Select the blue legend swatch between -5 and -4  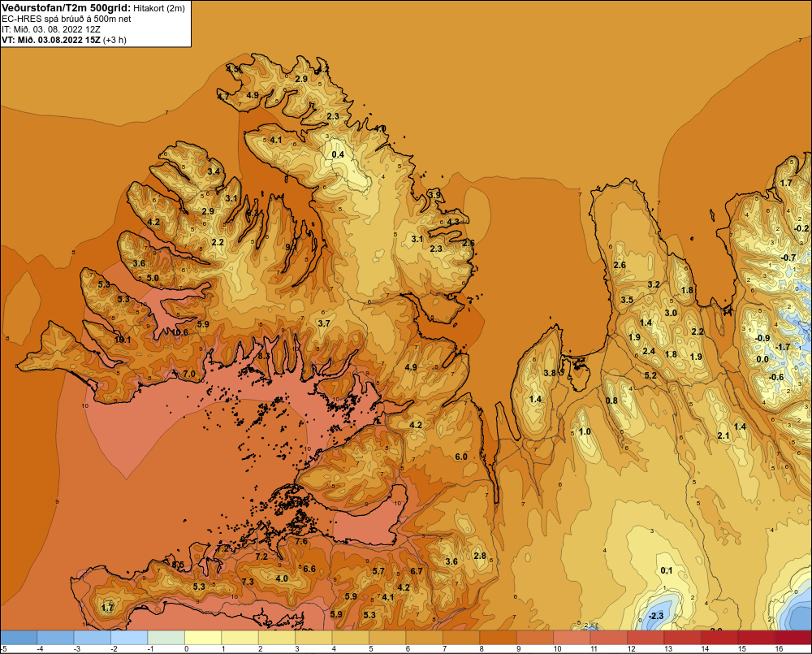(x=19, y=637)
